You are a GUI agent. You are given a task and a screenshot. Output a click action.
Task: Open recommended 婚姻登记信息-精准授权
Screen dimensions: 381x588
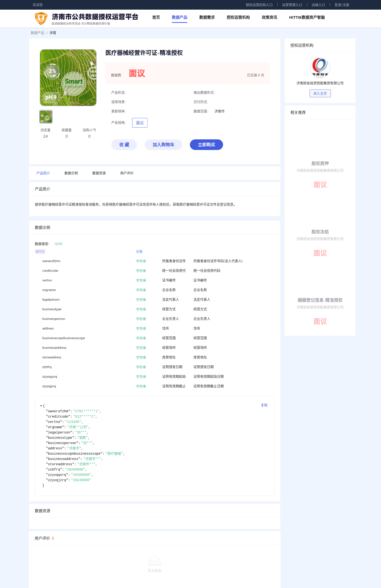(x=320, y=300)
